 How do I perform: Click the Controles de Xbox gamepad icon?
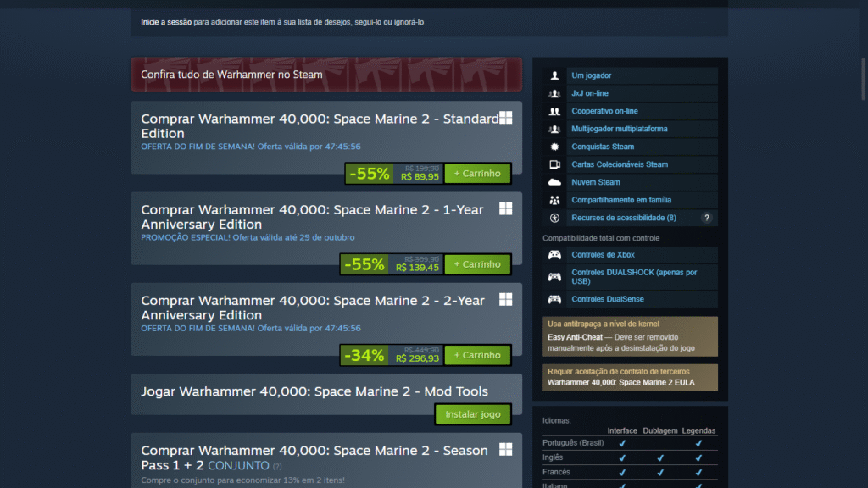pos(554,255)
